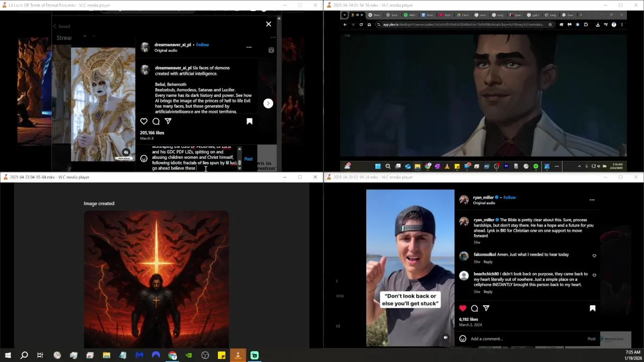Unlike the ryan_miller post red heart
Screen dimensions: 644x362
point(463,308)
